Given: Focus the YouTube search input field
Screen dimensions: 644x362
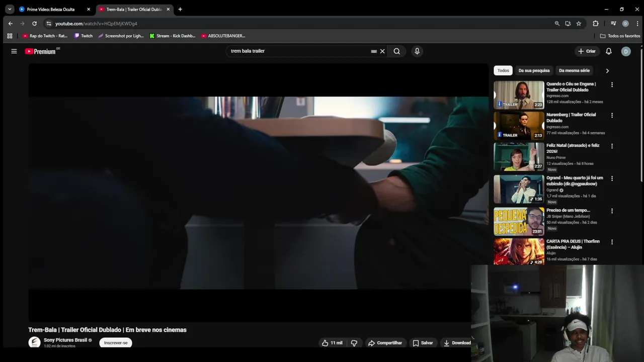Looking at the screenshot, I should click(299, 51).
